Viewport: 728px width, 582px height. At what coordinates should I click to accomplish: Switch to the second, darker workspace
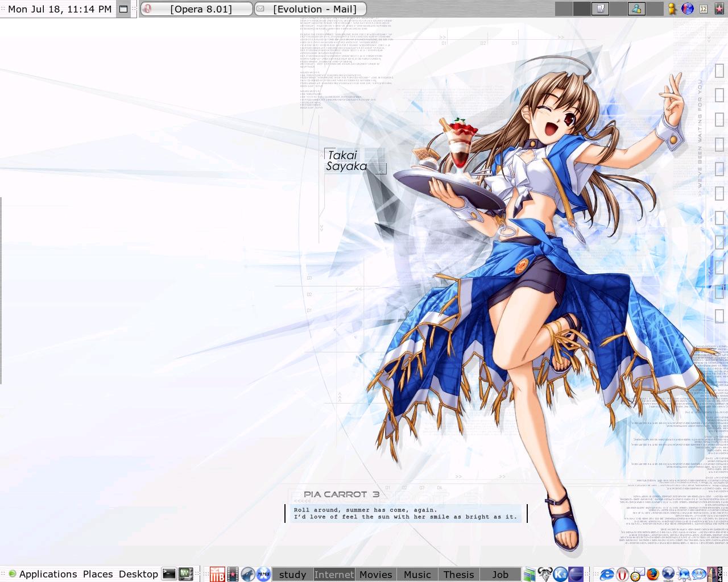[x=582, y=9]
